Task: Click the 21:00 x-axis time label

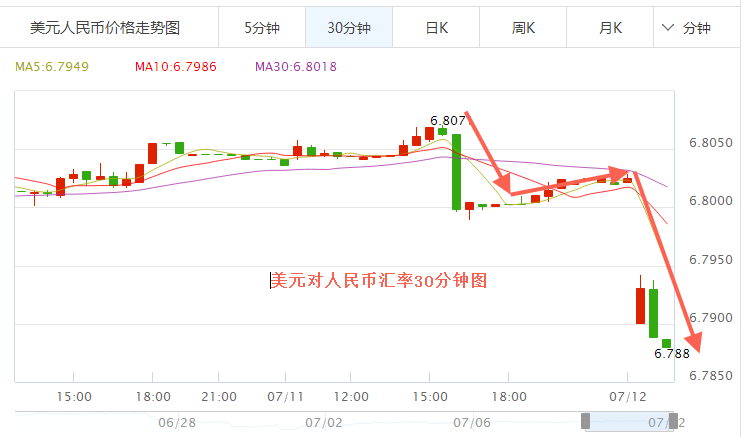Action: click(219, 396)
